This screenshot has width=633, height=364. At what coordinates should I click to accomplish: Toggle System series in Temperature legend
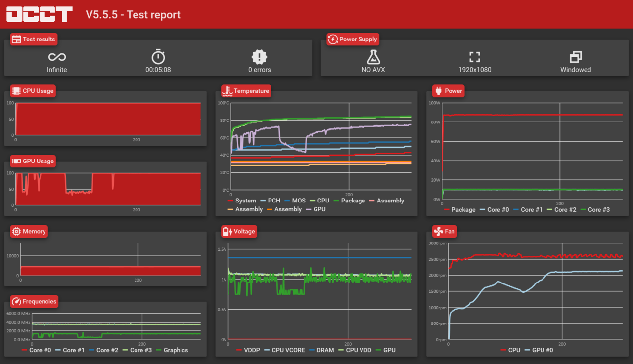pyautogui.click(x=241, y=201)
